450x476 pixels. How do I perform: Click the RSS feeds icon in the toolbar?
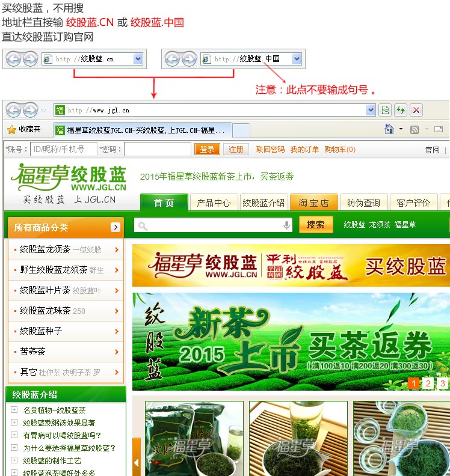(x=415, y=130)
